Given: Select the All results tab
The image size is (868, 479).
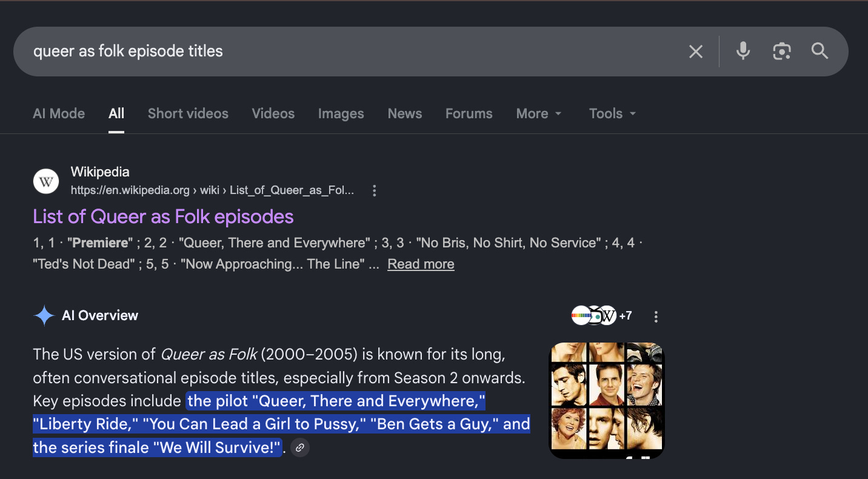Looking at the screenshot, I should [116, 113].
